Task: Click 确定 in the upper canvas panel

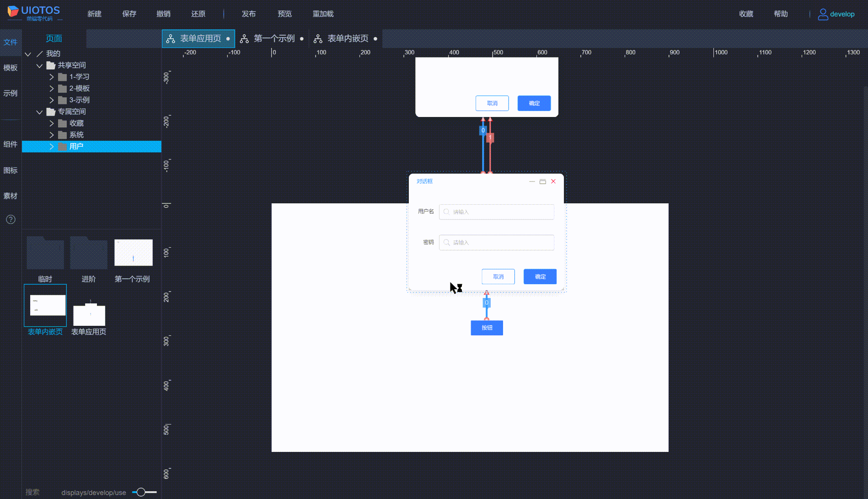Action: (x=534, y=103)
